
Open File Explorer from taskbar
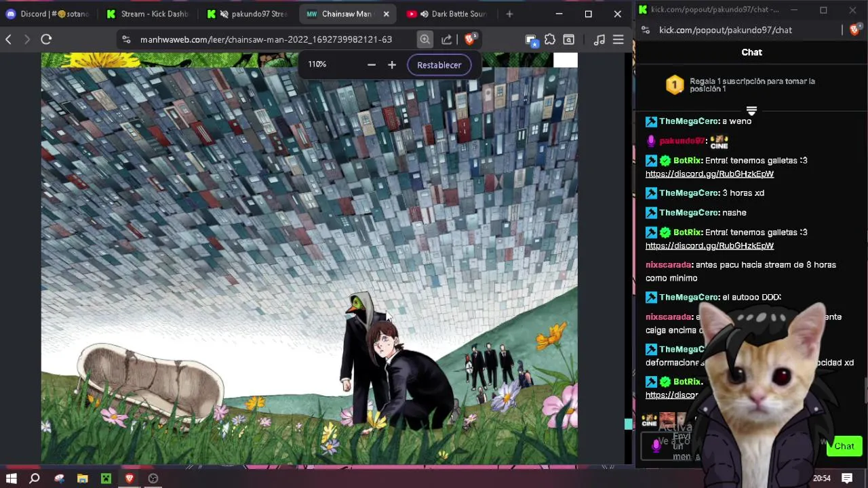pos(82,478)
